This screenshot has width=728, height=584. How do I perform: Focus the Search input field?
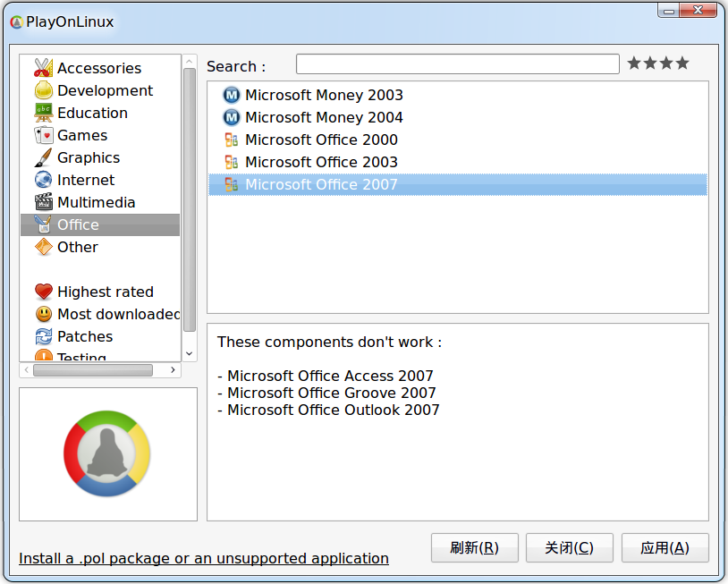point(458,63)
